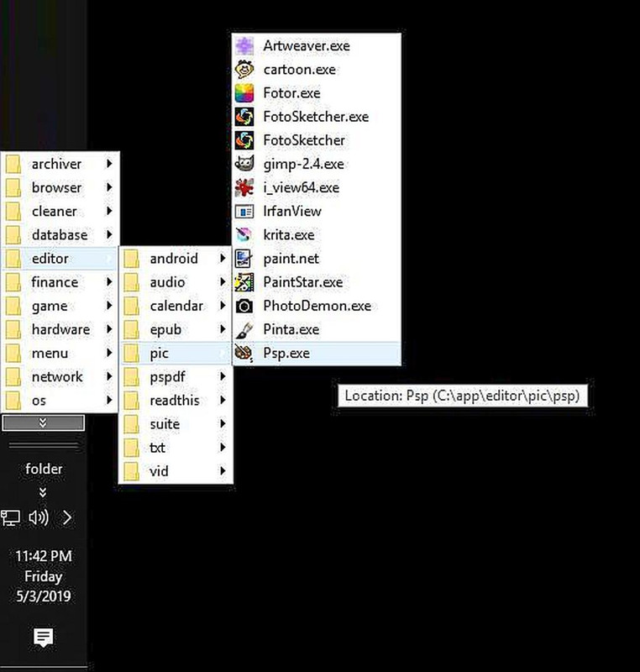Screen dimensions: 640x672
Task: Click the gimp-2.4.exe mascot icon
Action: [x=244, y=164]
